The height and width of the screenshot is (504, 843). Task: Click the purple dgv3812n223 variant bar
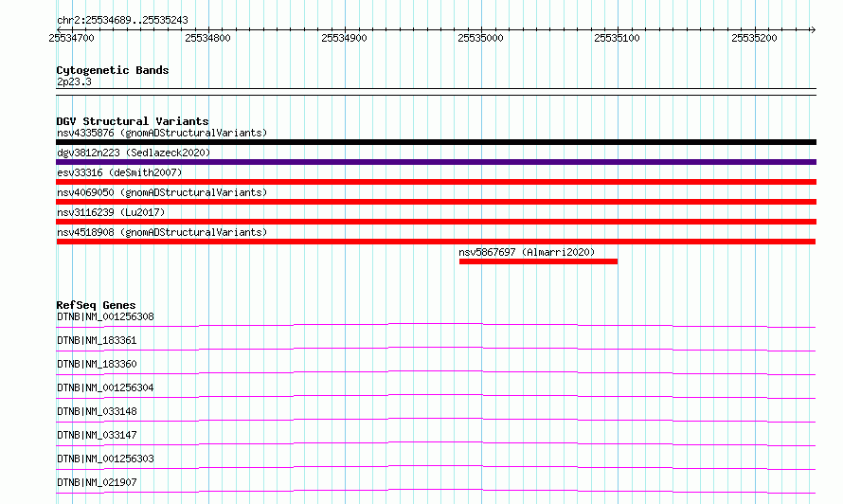pos(436,162)
